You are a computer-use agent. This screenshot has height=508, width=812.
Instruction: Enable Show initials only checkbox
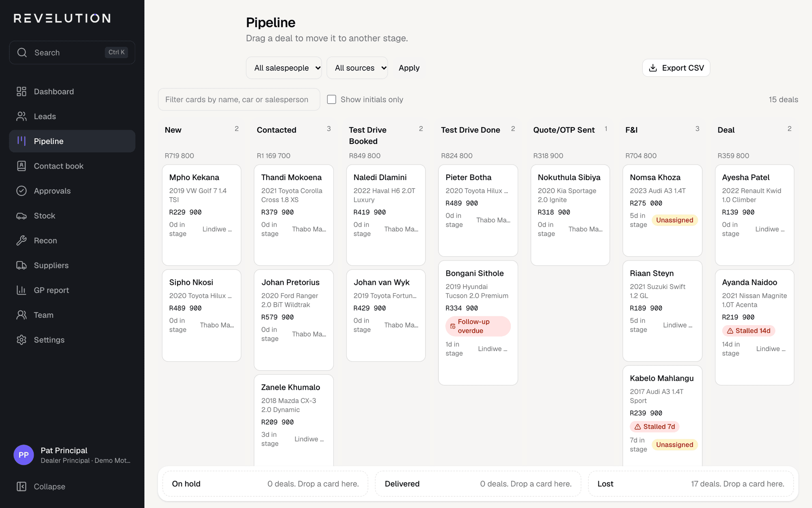332,100
